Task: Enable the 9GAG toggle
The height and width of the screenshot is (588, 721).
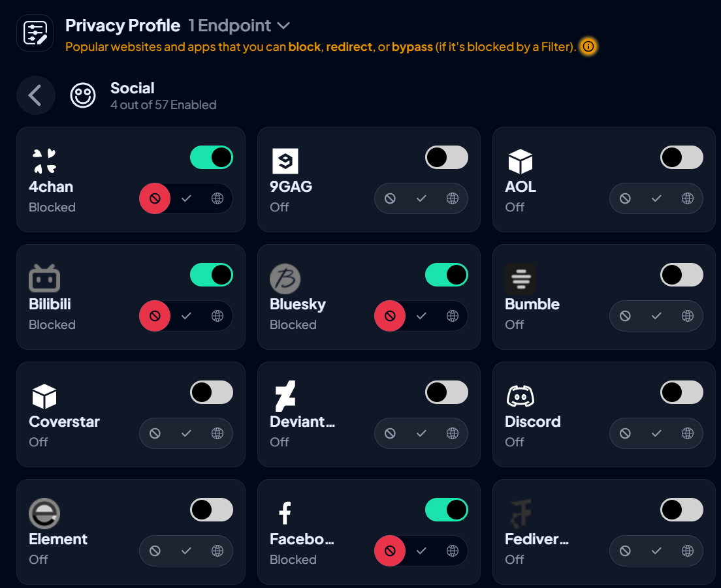Action: coord(446,157)
